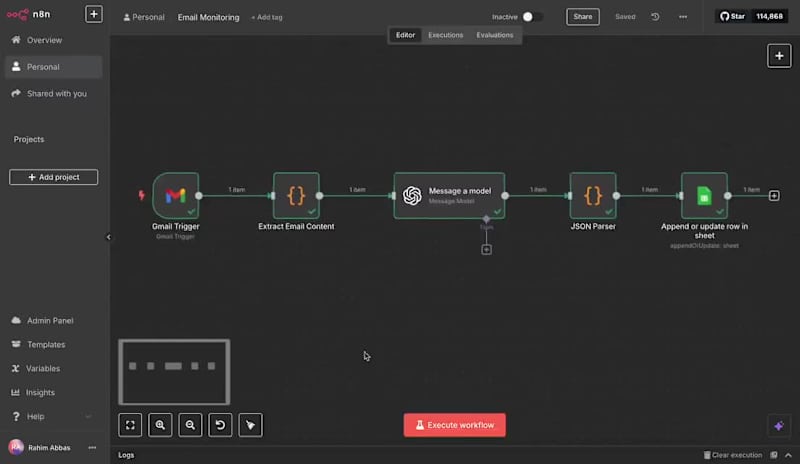Open Shared with you

54,93
